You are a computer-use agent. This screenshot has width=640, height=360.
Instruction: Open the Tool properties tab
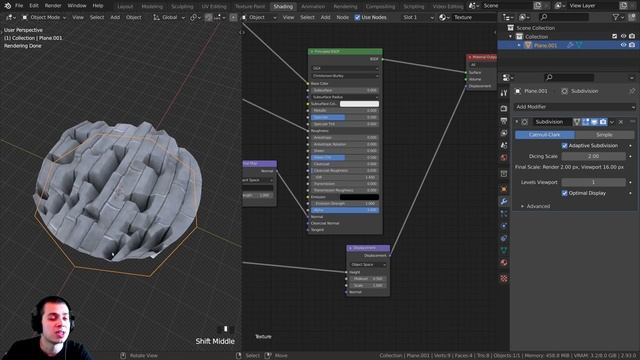click(x=504, y=93)
